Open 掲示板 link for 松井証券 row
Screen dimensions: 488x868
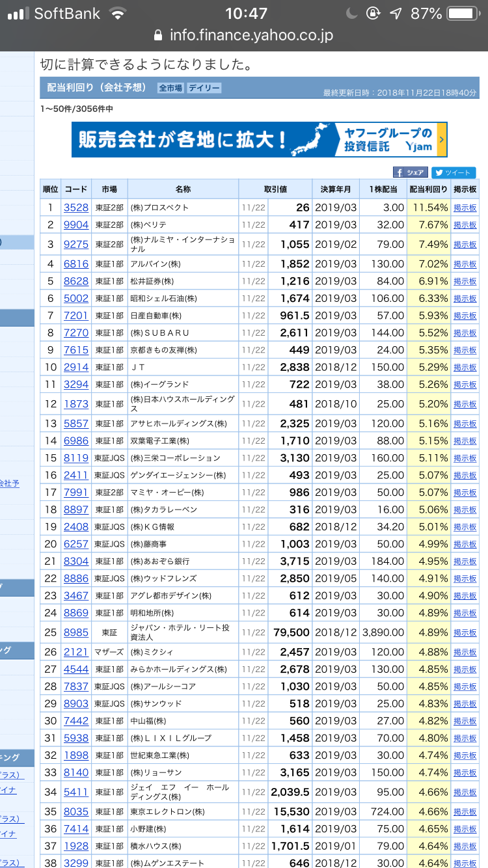tap(465, 282)
